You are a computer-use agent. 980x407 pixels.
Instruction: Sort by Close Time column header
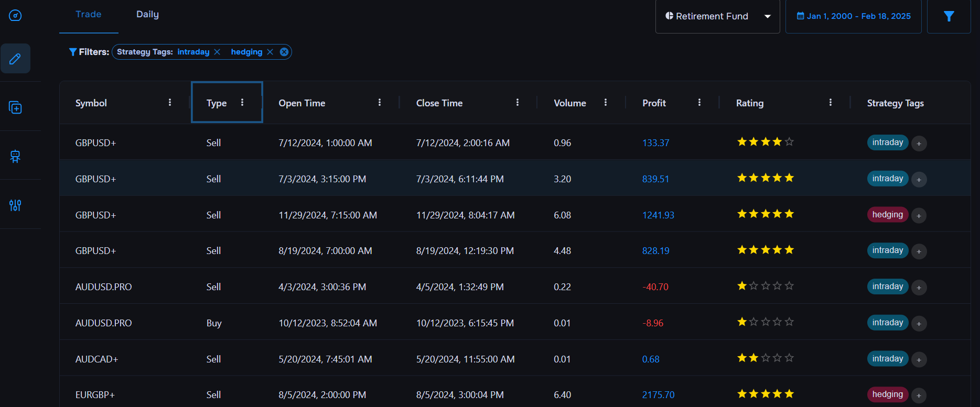click(439, 103)
